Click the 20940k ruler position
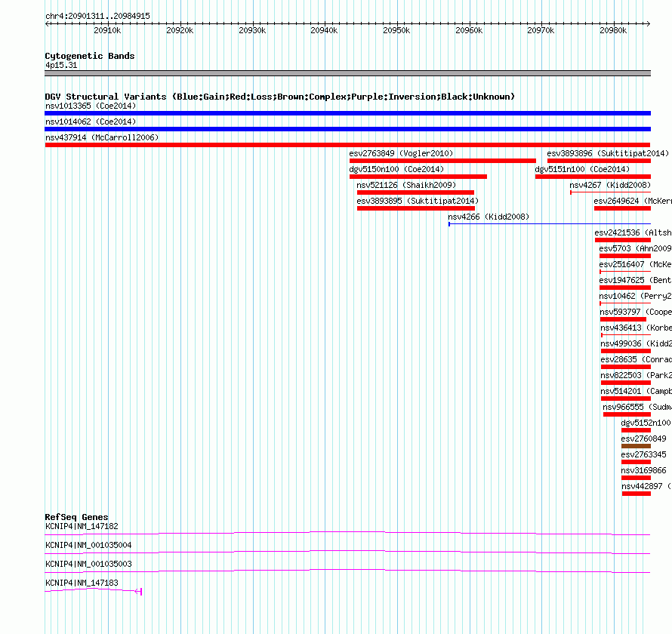Viewport: 672px width, 634px height. coord(324,30)
